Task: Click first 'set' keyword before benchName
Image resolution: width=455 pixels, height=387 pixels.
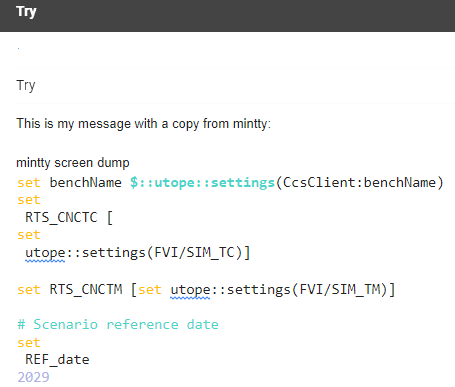Action: coord(29,183)
